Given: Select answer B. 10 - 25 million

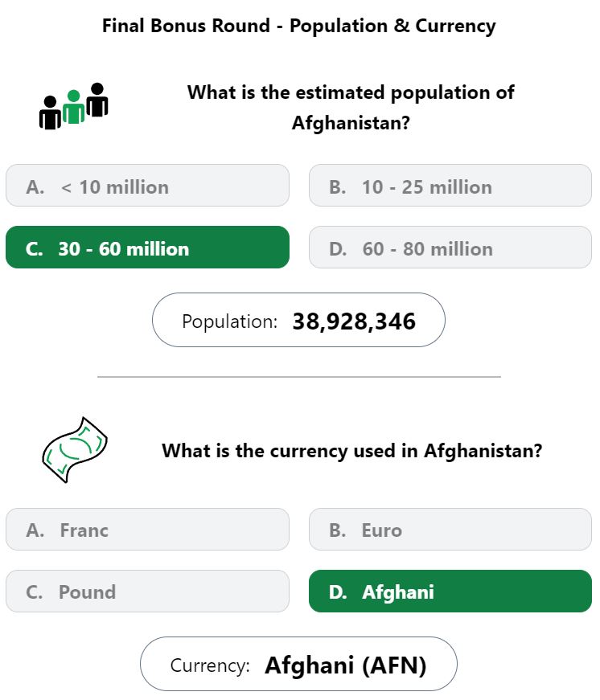Looking at the screenshot, I should tap(450, 186).
